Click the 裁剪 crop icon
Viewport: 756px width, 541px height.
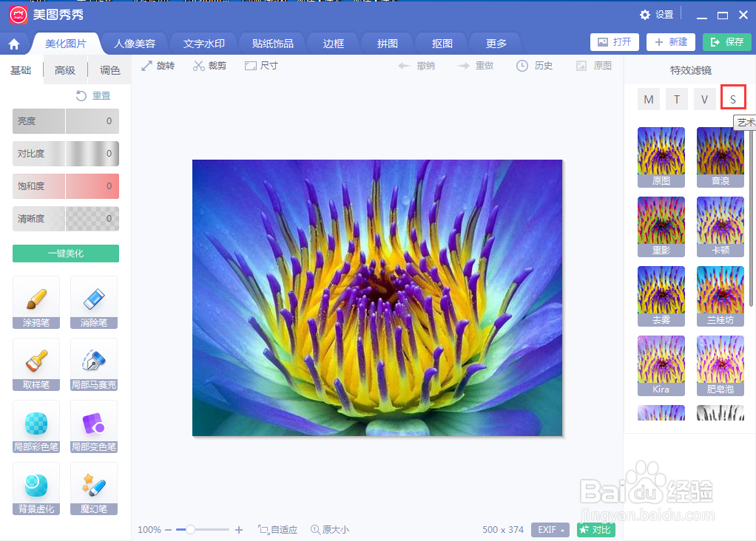click(209, 65)
